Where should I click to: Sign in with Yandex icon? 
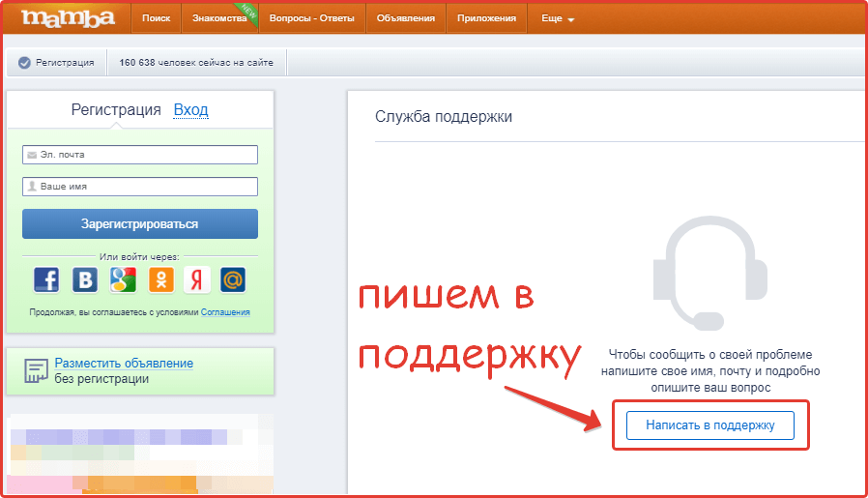(197, 279)
